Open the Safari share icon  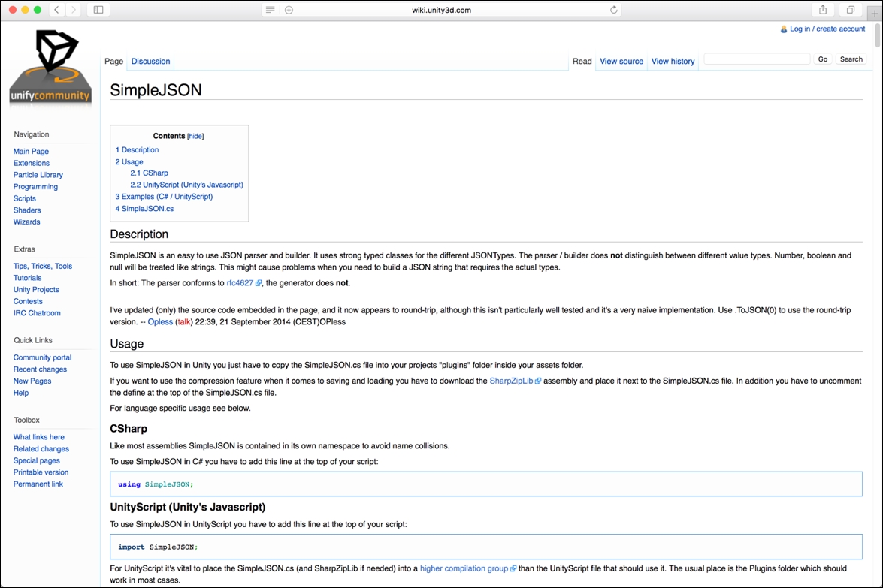(x=823, y=10)
